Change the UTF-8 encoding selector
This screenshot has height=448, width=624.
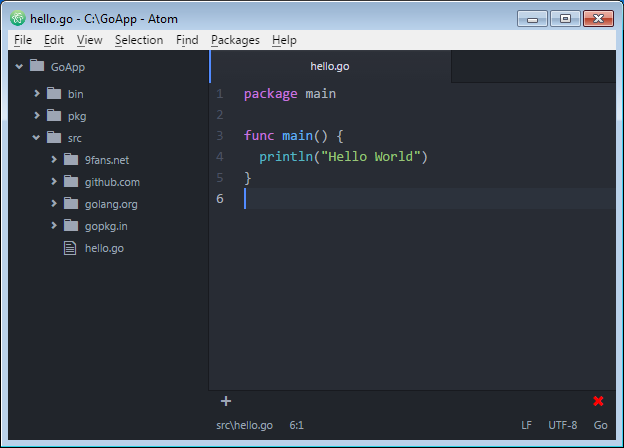click(561, 425)
